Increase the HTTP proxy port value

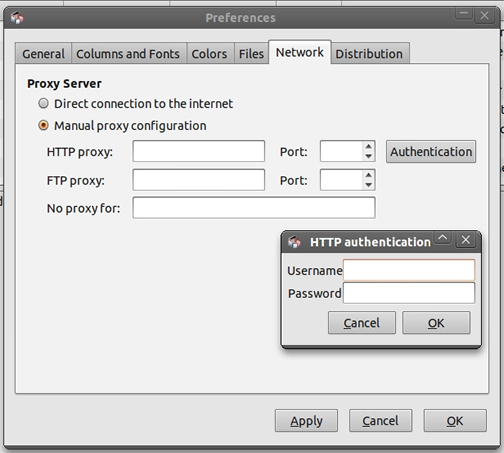point(368,147)
